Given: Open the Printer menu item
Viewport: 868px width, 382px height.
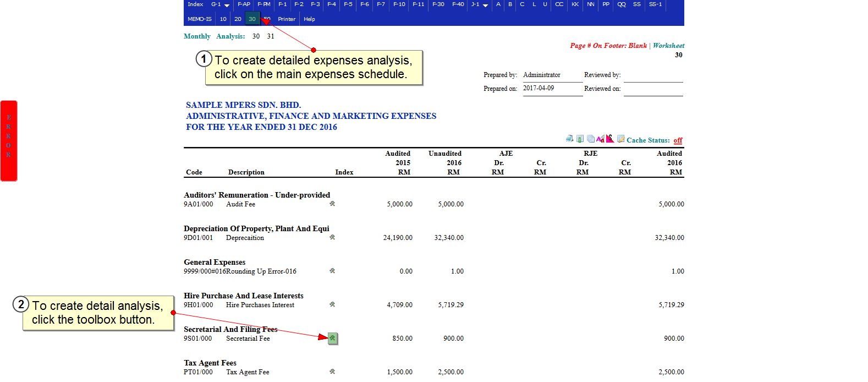Looking at the screenshot, I should point(287,19).
